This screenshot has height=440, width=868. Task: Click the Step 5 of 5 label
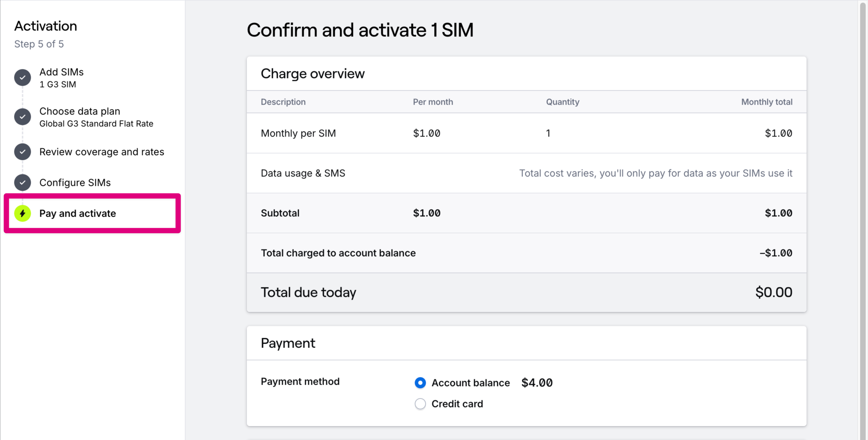pyautogui.click(x=39, y=44)
